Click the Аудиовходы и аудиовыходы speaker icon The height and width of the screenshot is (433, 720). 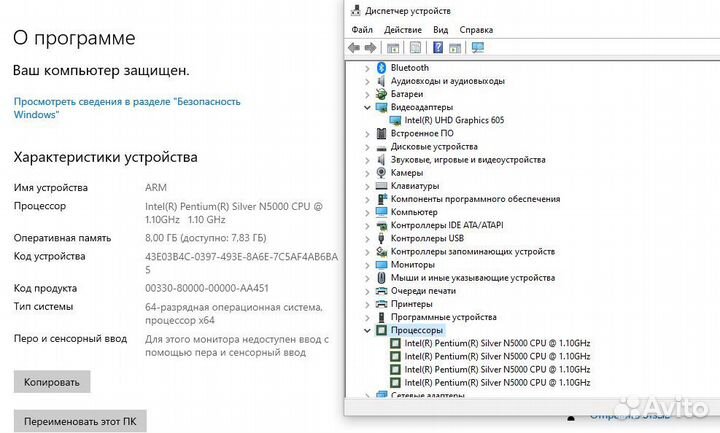tap(381, 81)
